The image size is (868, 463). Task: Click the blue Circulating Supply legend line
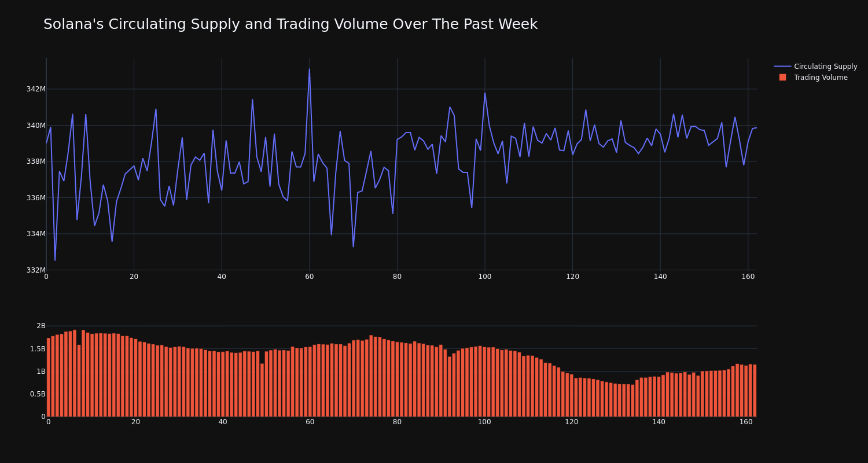[782, 67]
